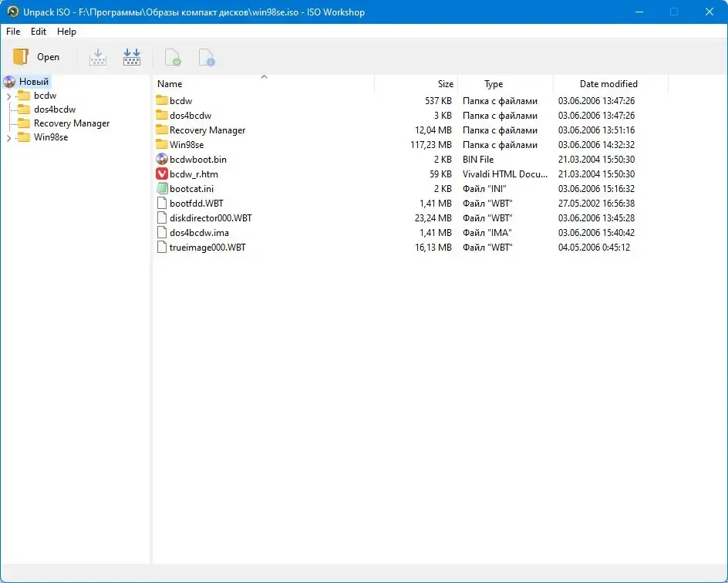Viewport: 728px width, 583px height.
Task: Select the diskdirector000.WBT file icon
Action: [162, 217]
